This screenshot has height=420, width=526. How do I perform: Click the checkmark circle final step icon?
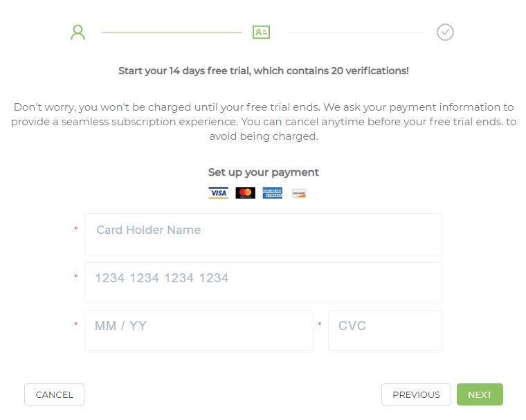(445, 33)
